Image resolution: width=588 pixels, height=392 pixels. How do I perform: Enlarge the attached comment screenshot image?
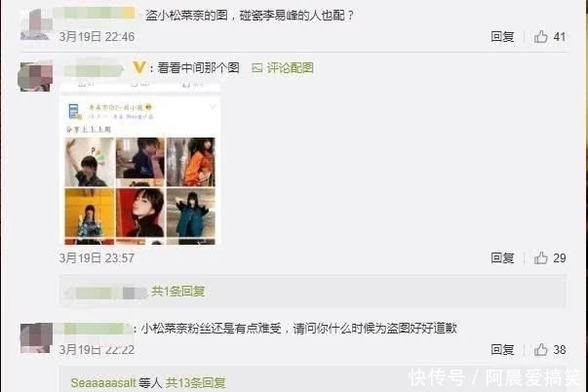coord(139,164)
